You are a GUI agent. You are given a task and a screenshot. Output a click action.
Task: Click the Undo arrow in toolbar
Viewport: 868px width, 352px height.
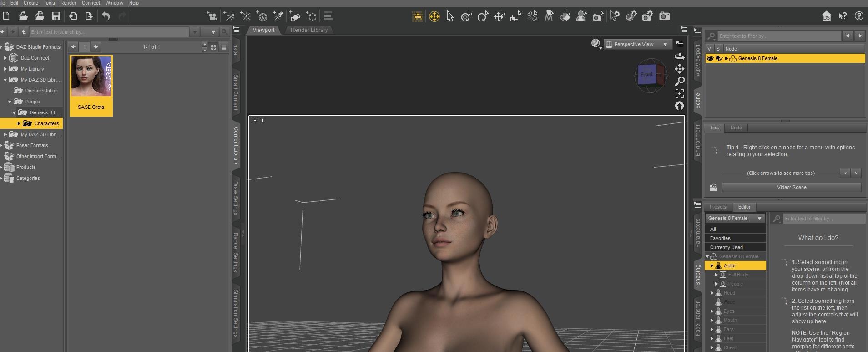(106, 16)
